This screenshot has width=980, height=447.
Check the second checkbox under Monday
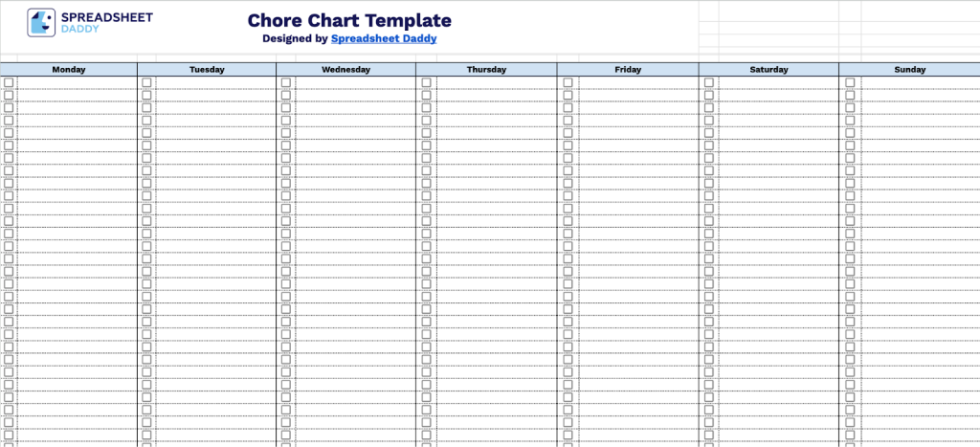tap(9, 95)
